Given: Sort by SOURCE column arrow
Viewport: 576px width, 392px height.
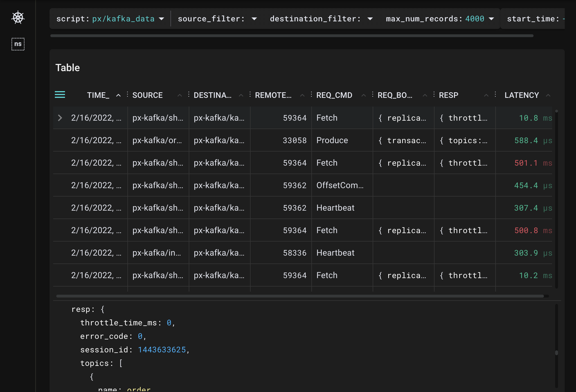Looking at the screenshot, I should pyautogui.click(x=180, y=95).
